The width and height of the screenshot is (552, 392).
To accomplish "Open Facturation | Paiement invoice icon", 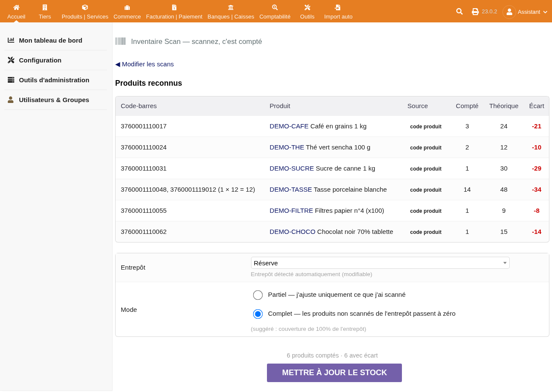I will pos(174,7).
